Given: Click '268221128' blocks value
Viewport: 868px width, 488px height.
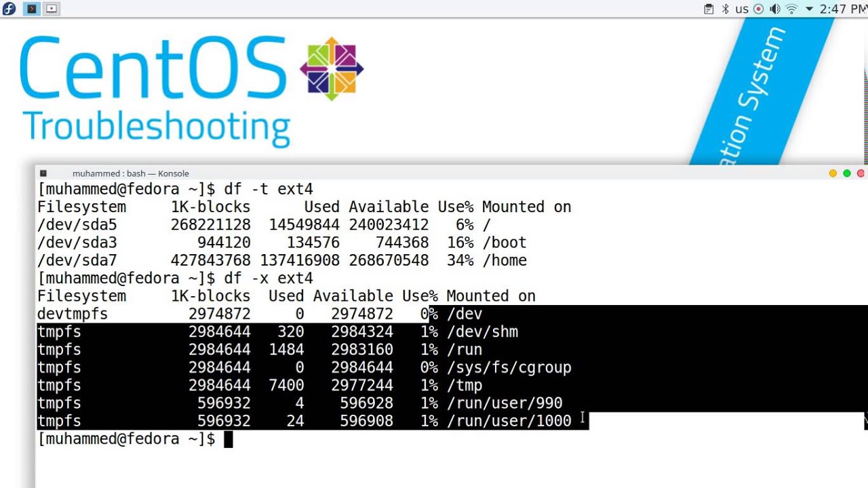Looking at the screenshot, I should (211, 225).
